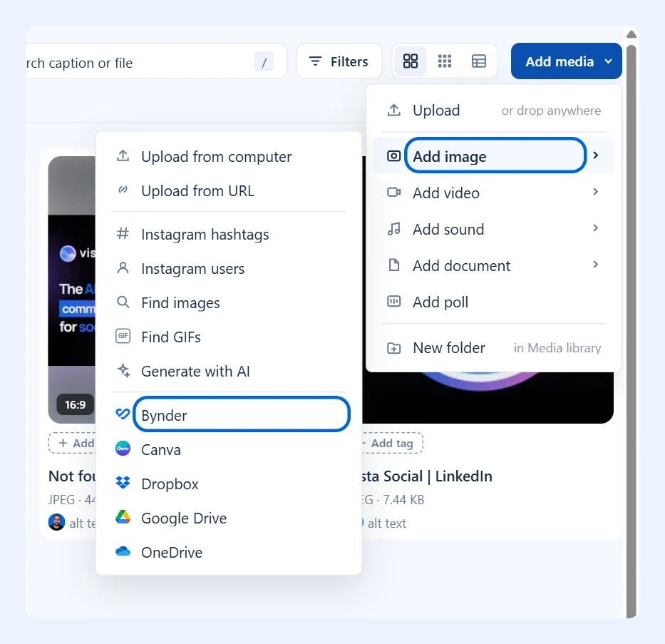Image resolution: width=665 pixels, height=644 pixels.
Task: Select Instagram hashtags option
Action: pos(229,234)
